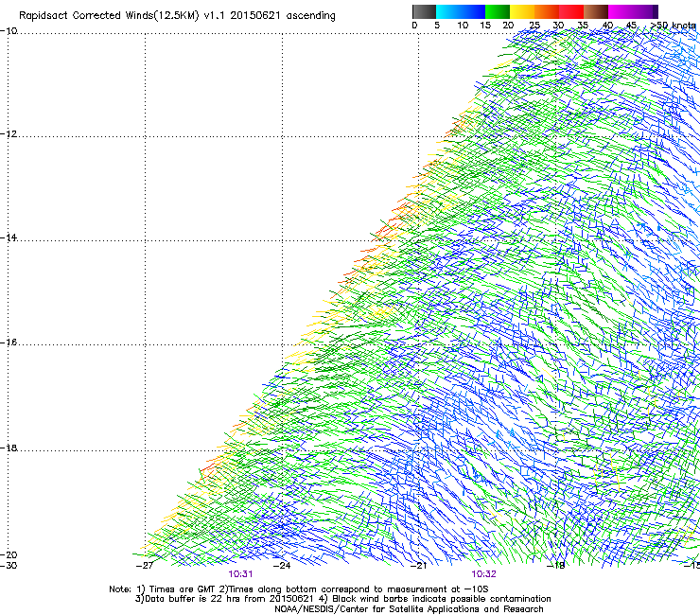
Task: Click the brown 35-40 knots legend swatch
Action: (596, 11)
